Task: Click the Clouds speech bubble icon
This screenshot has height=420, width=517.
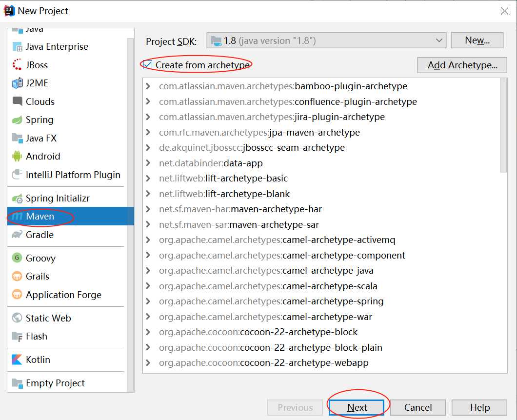Action: click(17, 101)
